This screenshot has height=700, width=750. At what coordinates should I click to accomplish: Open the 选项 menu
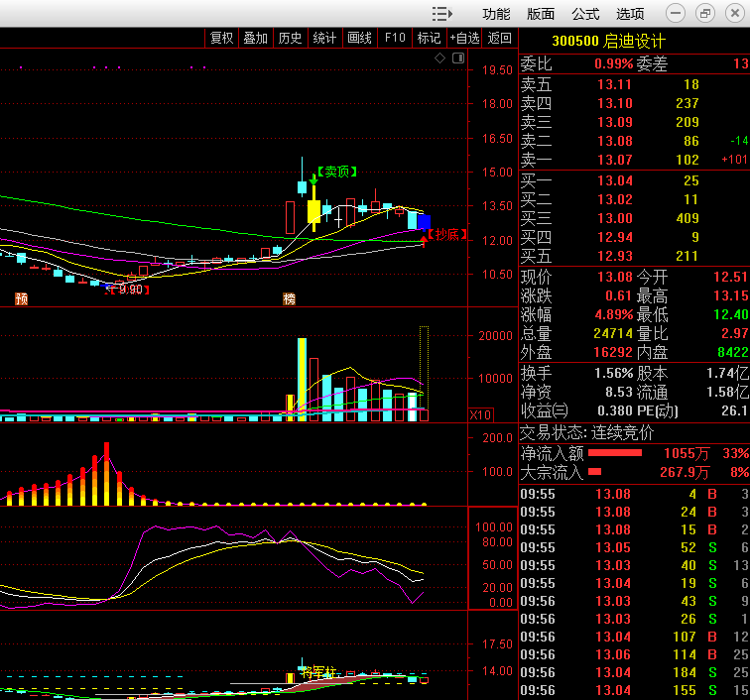tap(630, 14)
